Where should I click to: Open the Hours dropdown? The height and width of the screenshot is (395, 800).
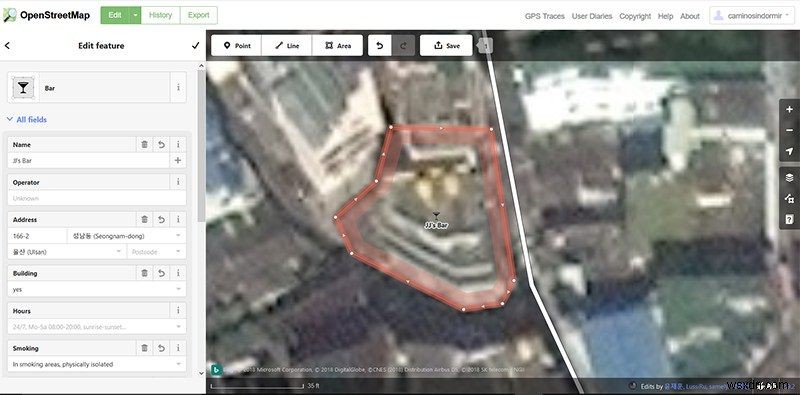[x=97, y=327]
